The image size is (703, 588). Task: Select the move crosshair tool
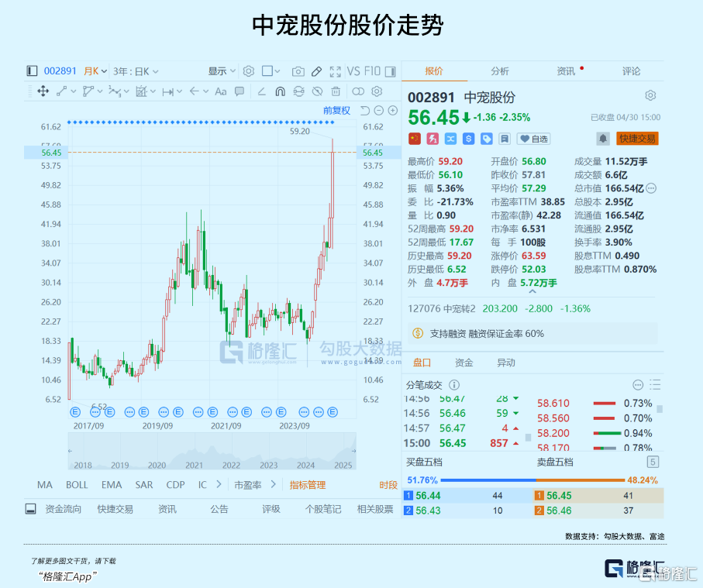pyautogui.click(x=43, y=91)
